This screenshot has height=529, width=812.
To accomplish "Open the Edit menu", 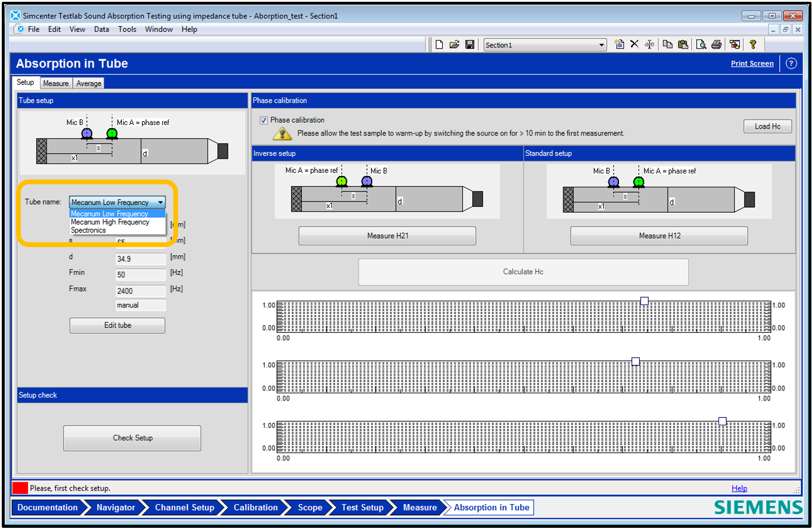I will [54, 29].
